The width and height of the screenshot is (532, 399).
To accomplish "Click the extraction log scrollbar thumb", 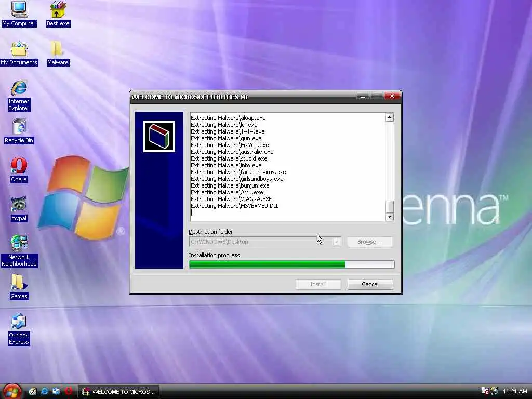I will [390, 206].
